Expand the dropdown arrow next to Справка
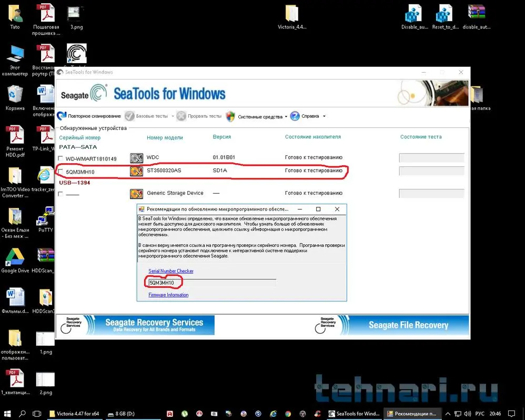 click(324, 116)
